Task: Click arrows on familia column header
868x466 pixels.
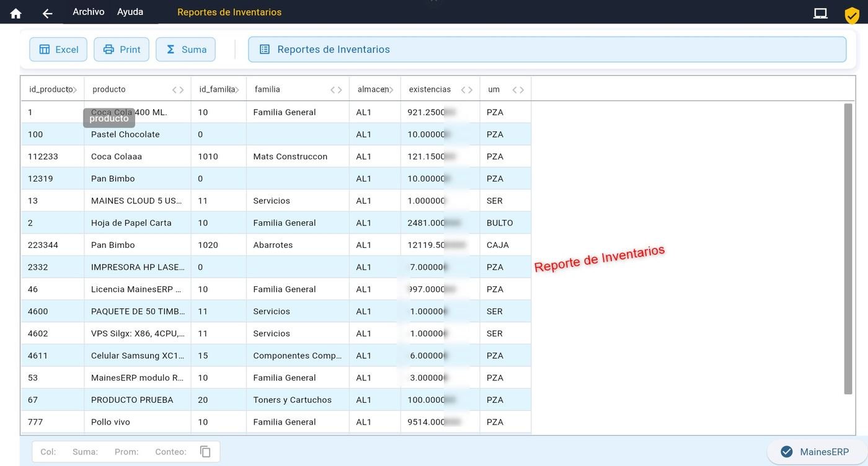Action: click(336, 90)
